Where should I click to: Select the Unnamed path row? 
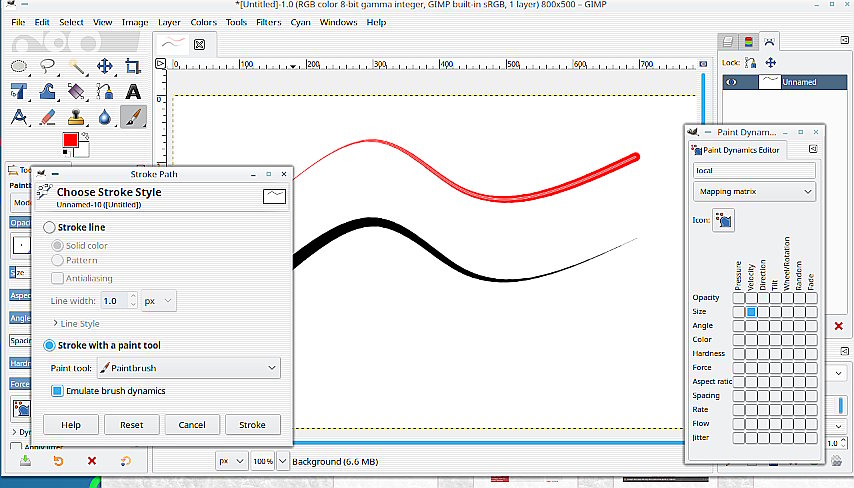(x=785, y=82)
